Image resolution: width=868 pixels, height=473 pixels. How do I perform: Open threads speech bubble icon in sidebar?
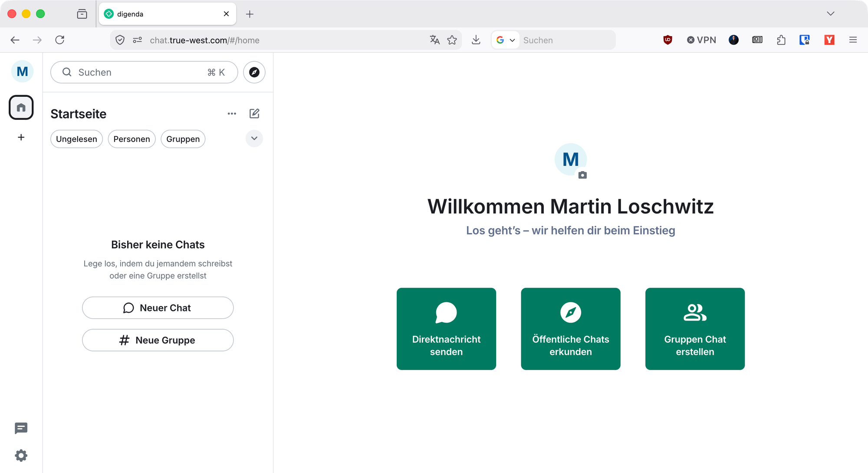(21, 428)
